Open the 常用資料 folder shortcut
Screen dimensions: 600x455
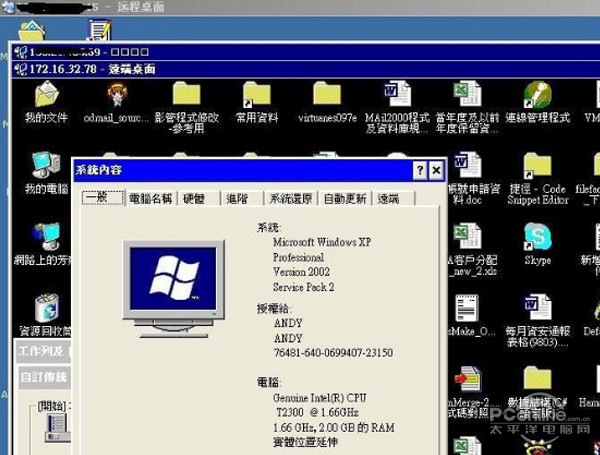coord(257,96)
